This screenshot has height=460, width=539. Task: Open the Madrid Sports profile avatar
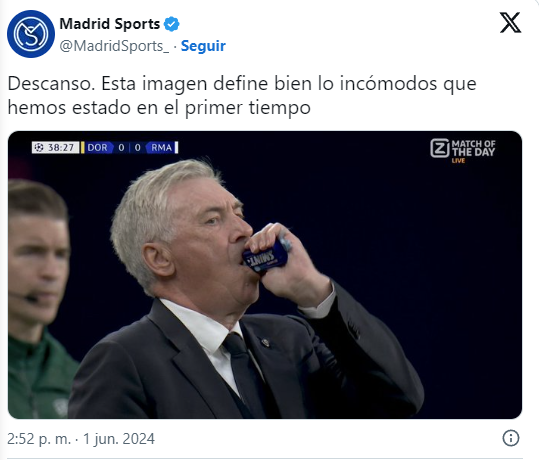(x=31, y=34)
